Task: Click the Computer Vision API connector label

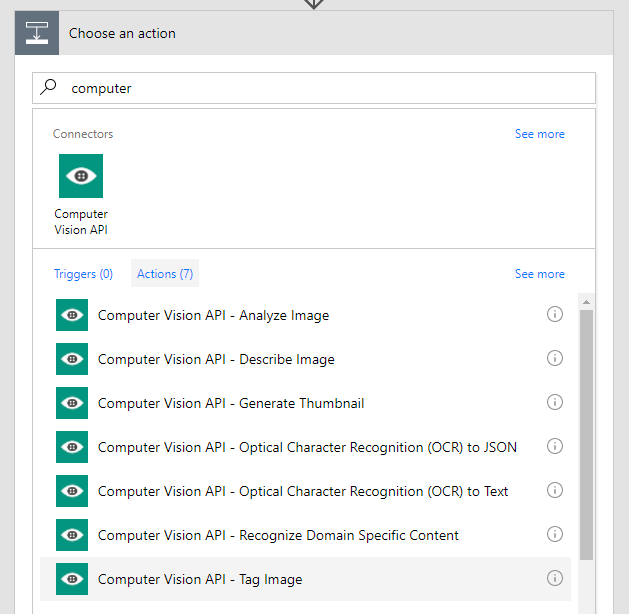Action: [81, 221]
